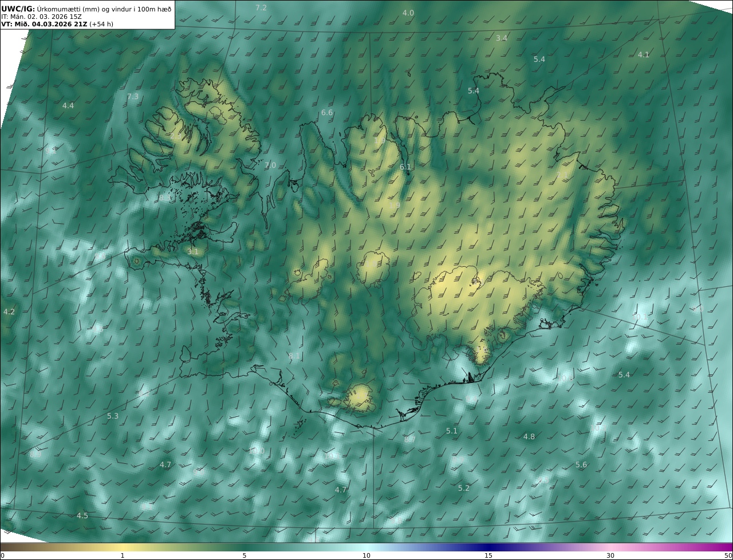Click the map value '8.1'
This screenshot has height=560, width=733.
point(294,356)
